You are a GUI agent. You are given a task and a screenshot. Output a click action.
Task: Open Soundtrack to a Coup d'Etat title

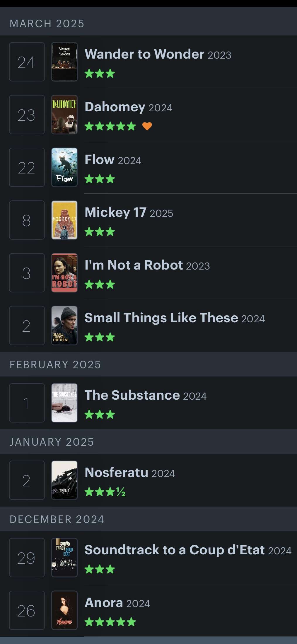pos(175,550)
